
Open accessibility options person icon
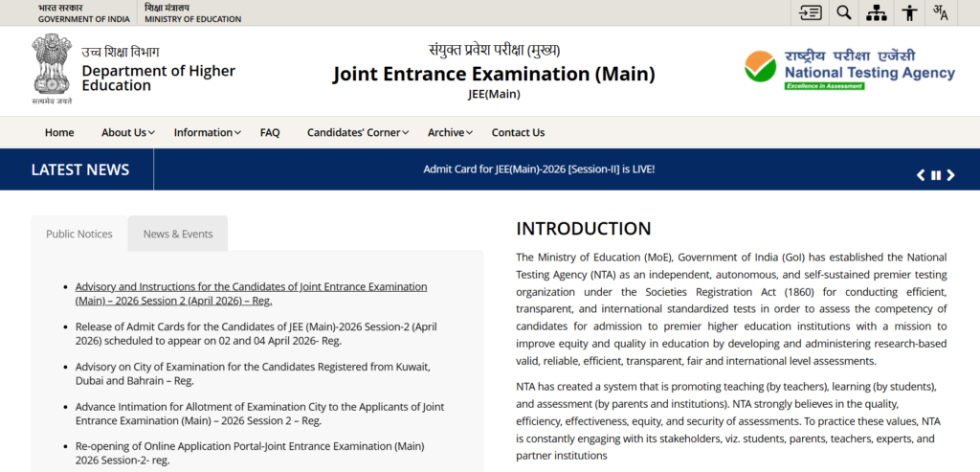tap(909, 12)
